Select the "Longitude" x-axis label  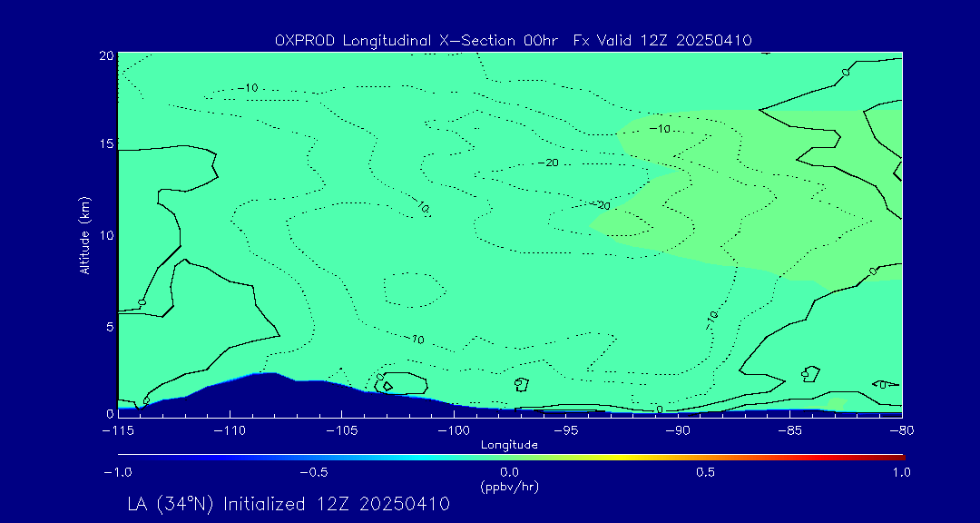click(x=509, y=445)
